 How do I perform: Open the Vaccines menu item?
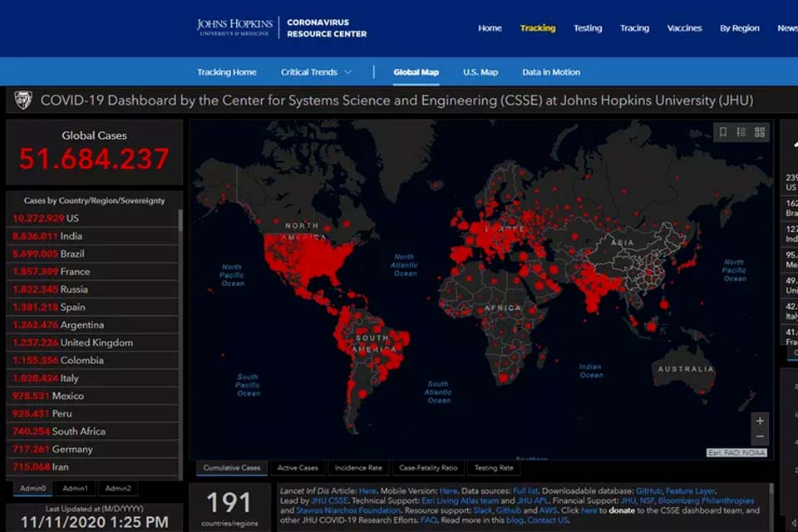[684, 28]
